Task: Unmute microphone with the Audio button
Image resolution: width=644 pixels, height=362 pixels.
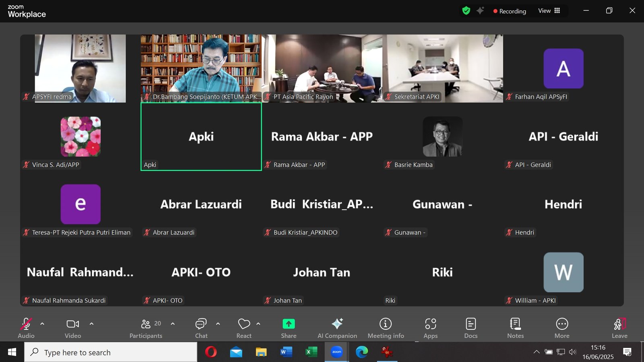Action: coord(26,328)
